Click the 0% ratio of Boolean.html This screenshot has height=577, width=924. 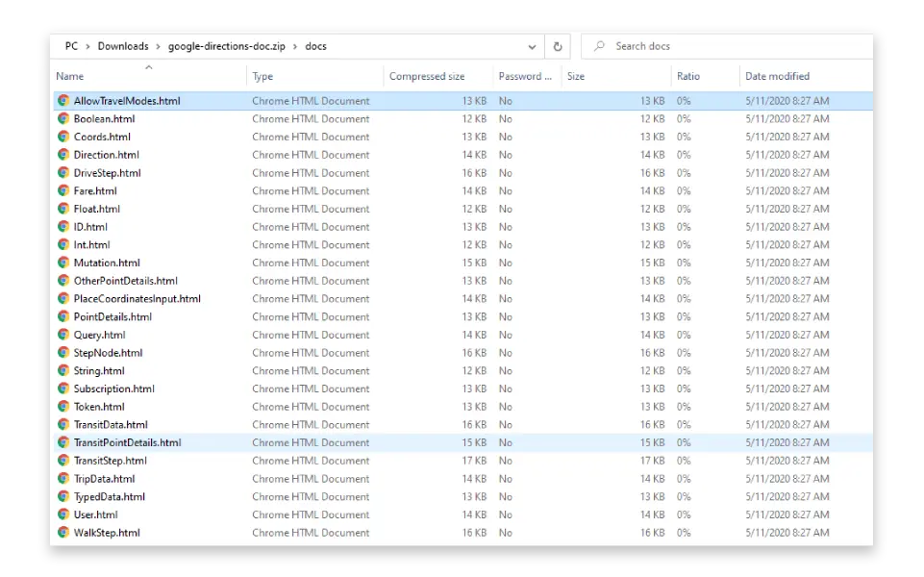(x=684, y=118)
